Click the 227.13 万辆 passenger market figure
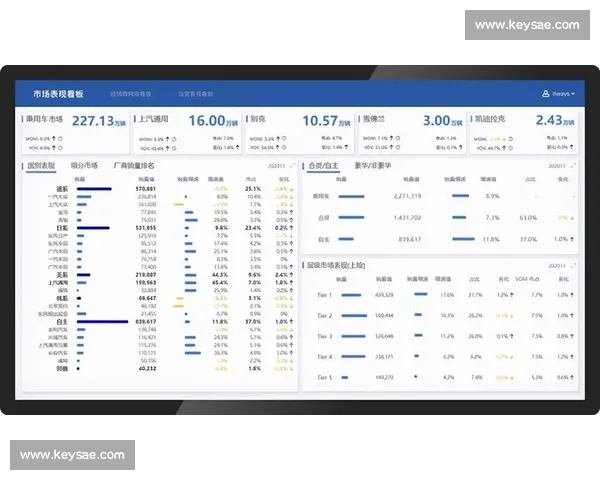600x480 pixels. 98,120
